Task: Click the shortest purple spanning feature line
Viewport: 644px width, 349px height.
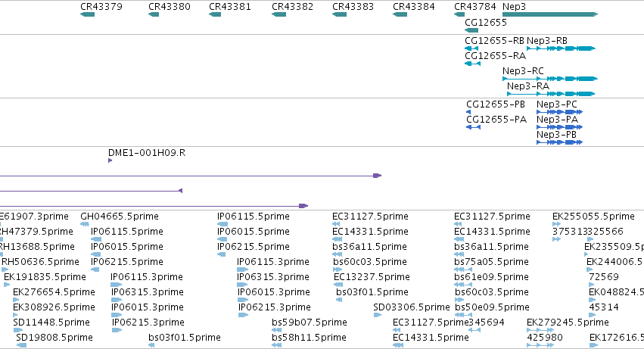Action: tap(91, 191)
